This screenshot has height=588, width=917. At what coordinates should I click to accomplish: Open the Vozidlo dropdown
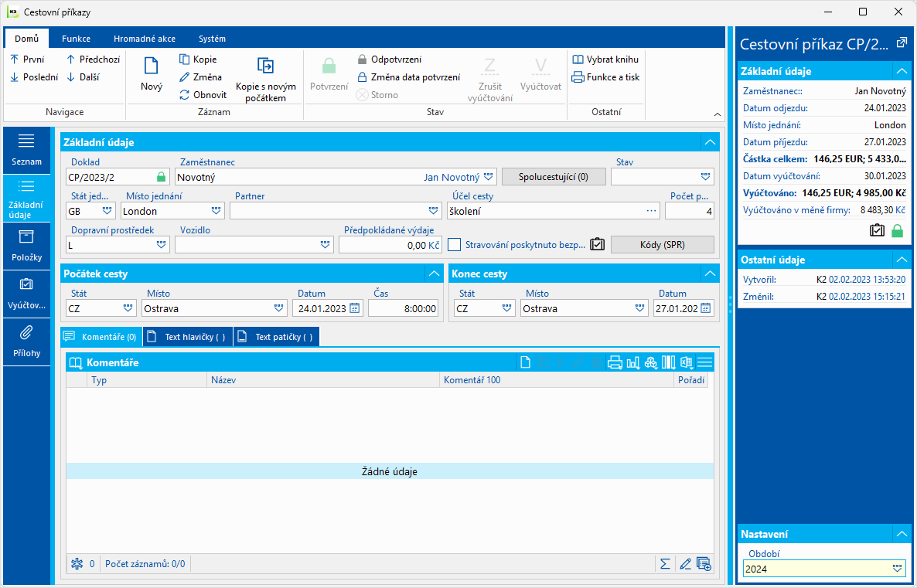pyautogui.click(x=326, y=246)
